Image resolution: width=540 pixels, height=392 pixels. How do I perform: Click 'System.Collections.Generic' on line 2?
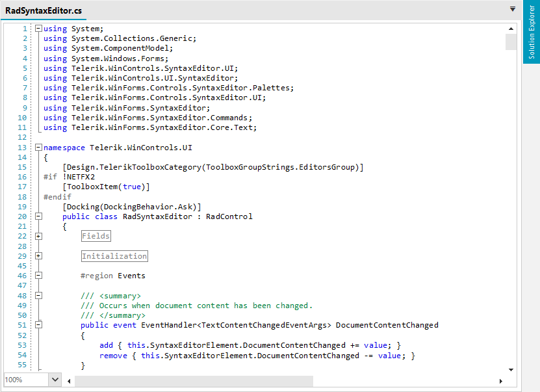coord(131,38)
